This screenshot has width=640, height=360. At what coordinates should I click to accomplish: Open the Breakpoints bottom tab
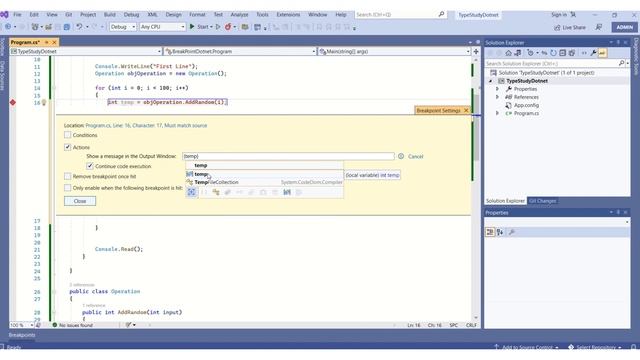[22, 335]
